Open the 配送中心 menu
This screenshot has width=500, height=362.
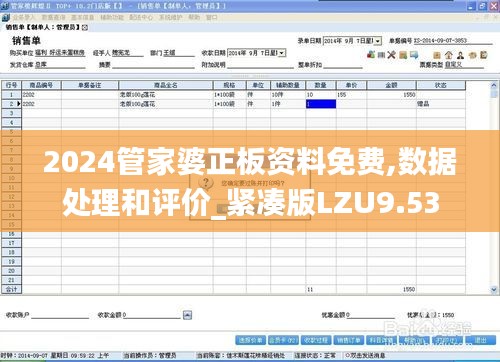pyautogui.click(x=141, y=17)
